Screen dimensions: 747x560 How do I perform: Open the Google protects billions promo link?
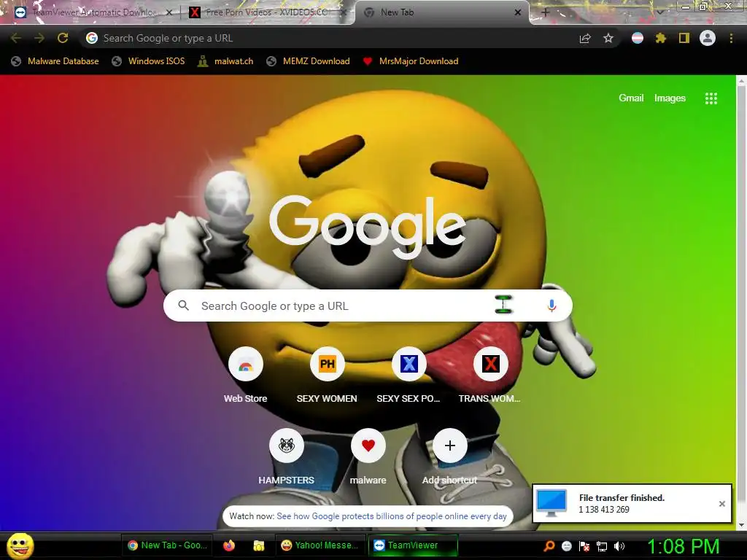click(392, 516)
